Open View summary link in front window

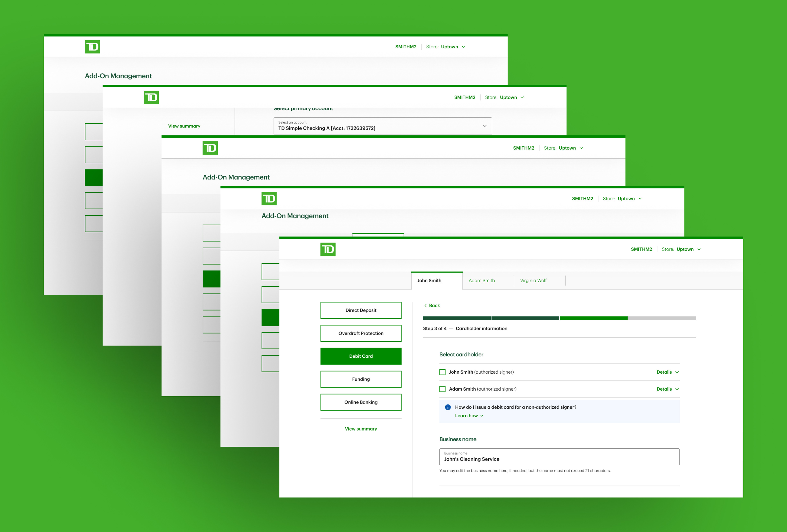[x=361, y=429]
